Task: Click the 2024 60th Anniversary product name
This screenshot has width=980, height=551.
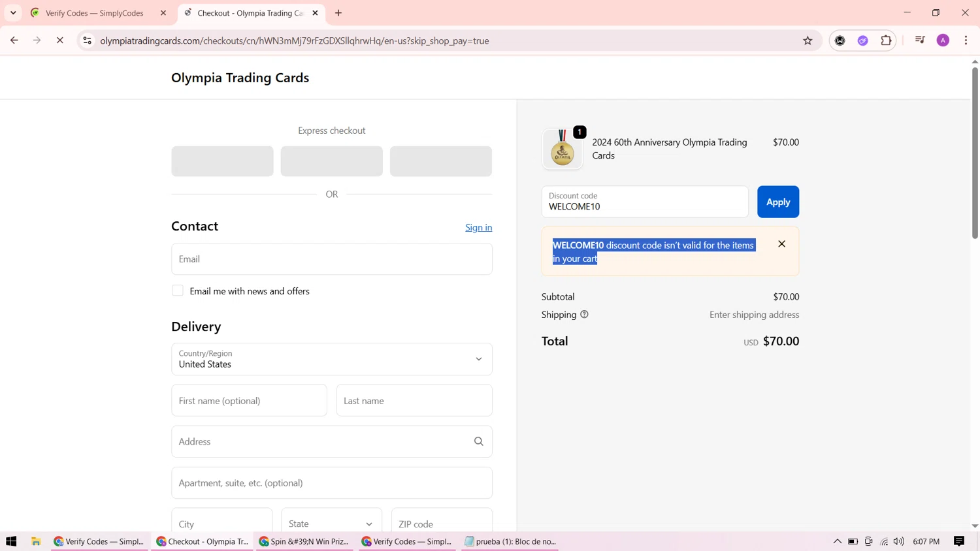Action: pyautogui.click(x=670, y=149)
